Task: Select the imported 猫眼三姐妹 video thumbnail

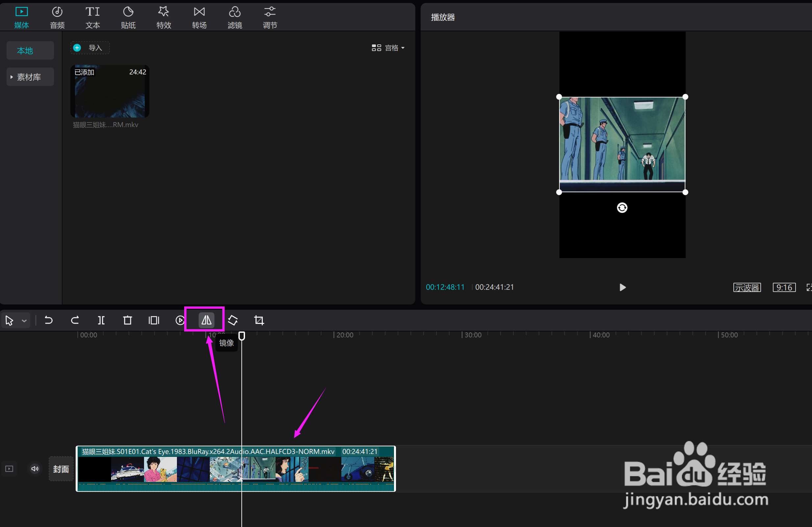Action: pos(110,91)
